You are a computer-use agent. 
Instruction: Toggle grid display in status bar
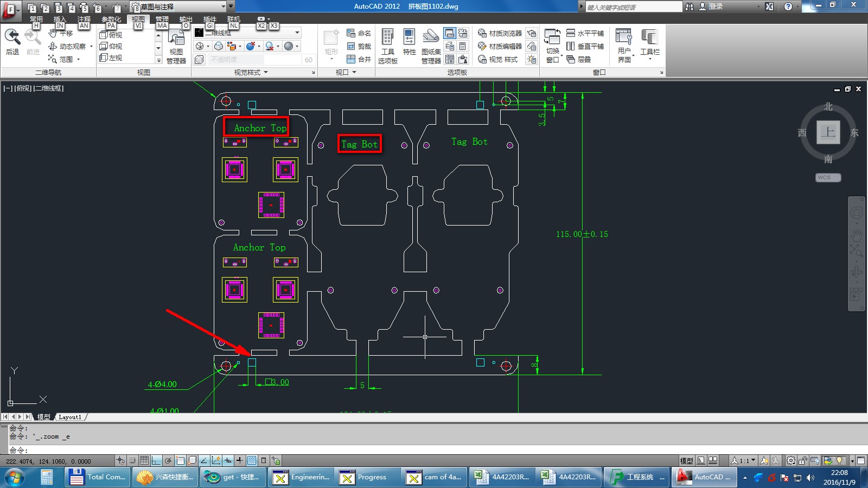click(144, 460)
